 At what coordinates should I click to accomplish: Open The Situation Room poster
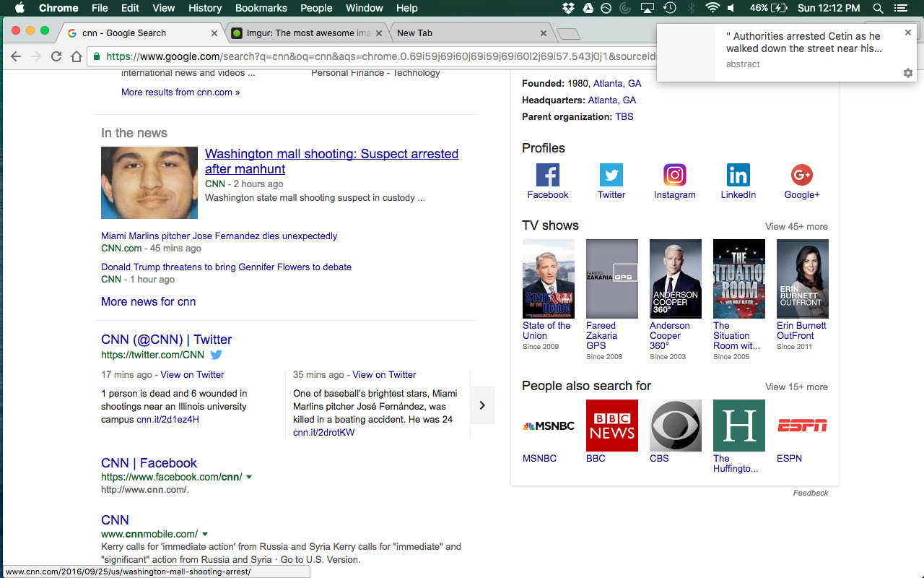tap(739, 279)
